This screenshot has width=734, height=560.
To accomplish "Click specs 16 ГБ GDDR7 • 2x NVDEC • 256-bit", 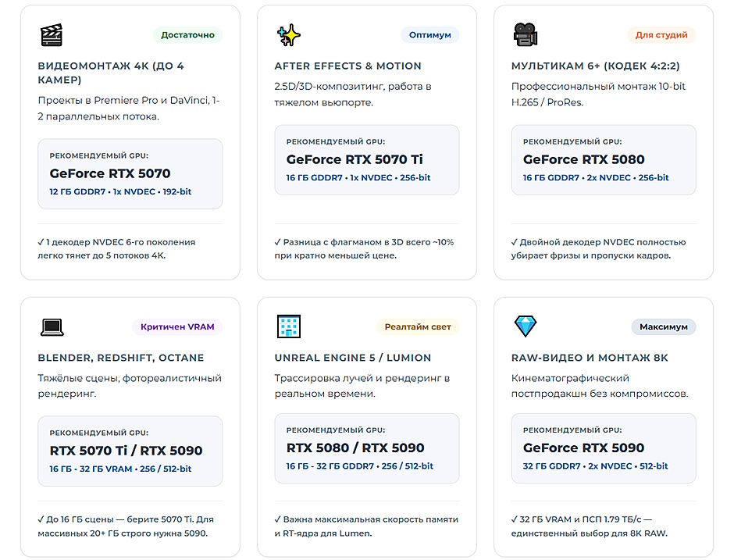I will click(x=596, y=177).
